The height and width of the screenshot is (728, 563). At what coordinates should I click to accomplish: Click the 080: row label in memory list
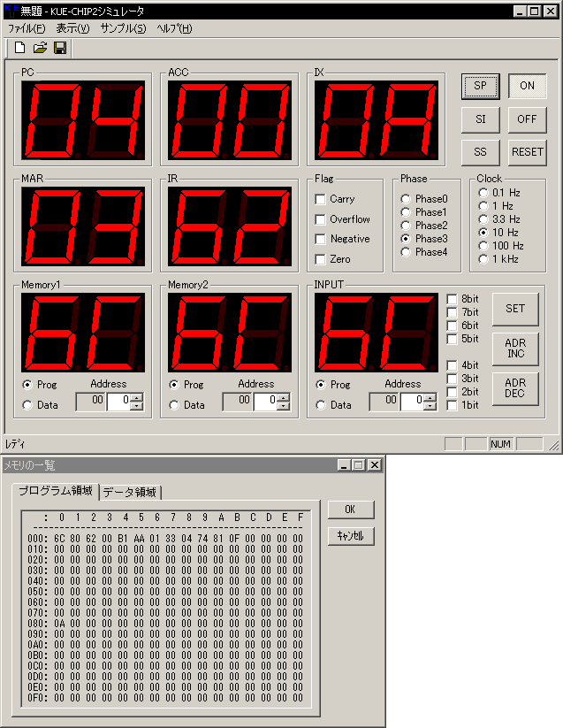[37, 624]
